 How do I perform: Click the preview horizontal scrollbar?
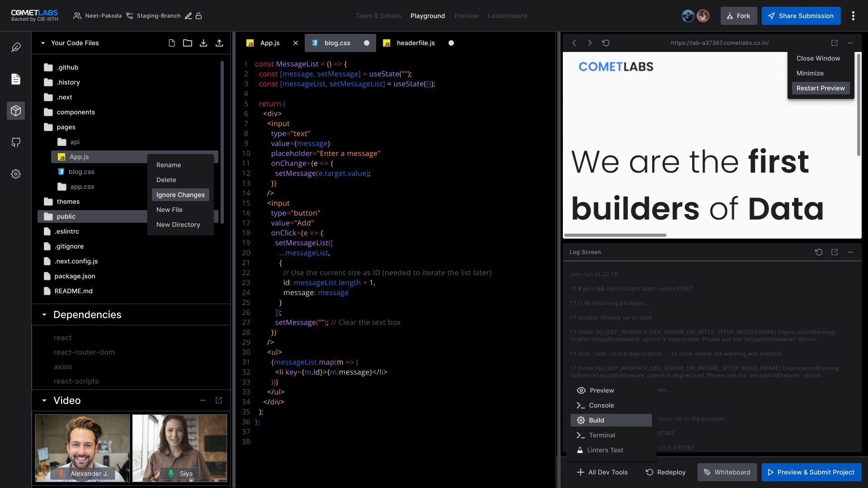[615, 235]
